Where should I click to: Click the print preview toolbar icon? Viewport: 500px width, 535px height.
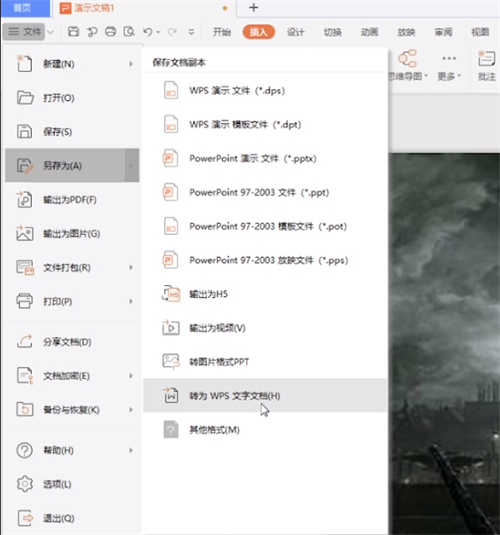pyautogui.click(x=129, y=32)
